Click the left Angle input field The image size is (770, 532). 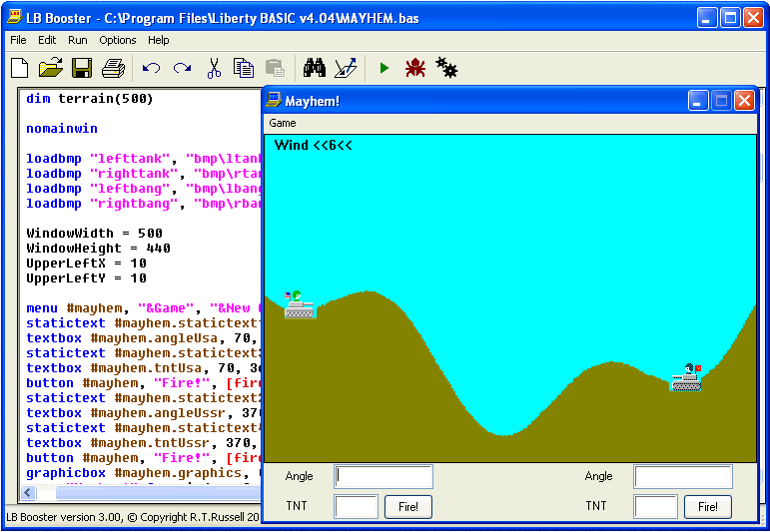(x=384, y=477)
